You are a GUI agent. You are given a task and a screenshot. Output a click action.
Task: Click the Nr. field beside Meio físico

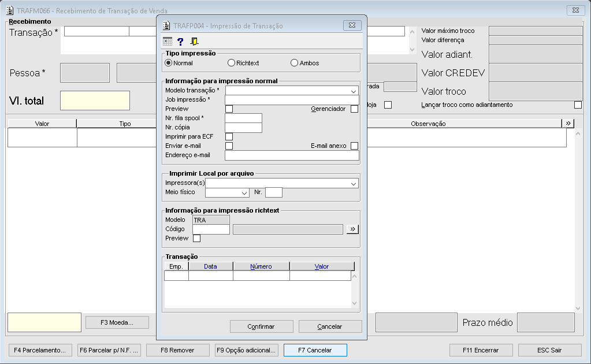(274, 192)
